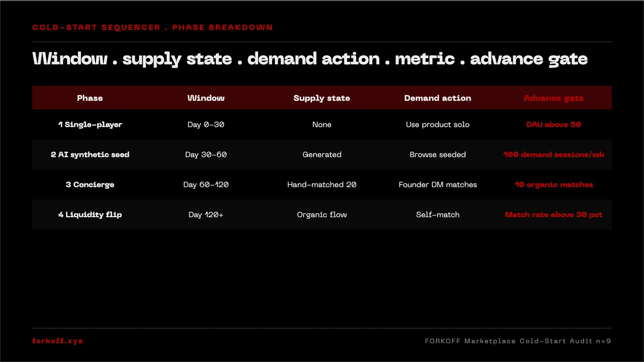This screenshot has width=644, height=362.
Task: Click the 'Demand action' column header
Action: 438,98
